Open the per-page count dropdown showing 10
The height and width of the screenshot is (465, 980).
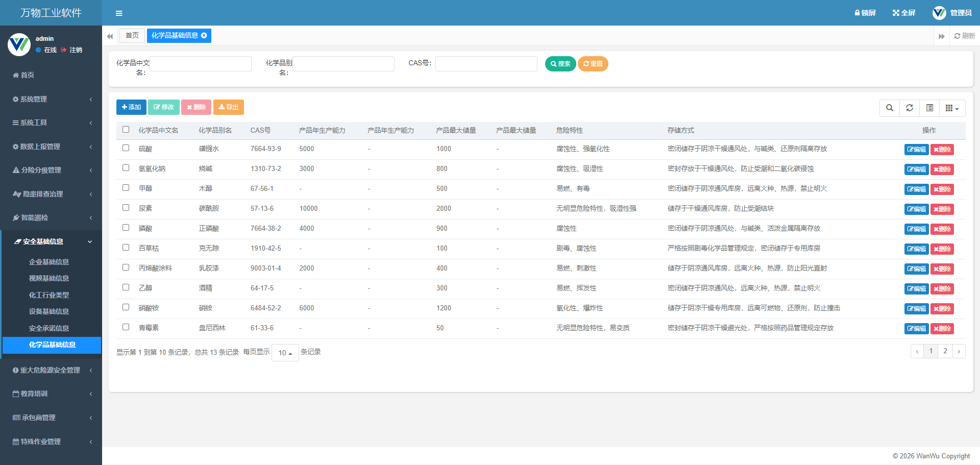pos(285,352)
